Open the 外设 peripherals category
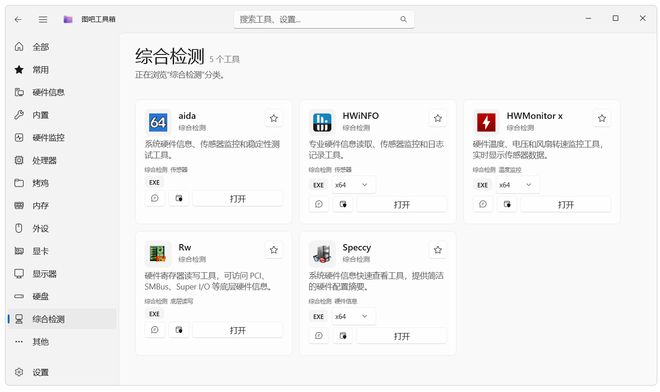The image size is (660, 392). point(61,229)
